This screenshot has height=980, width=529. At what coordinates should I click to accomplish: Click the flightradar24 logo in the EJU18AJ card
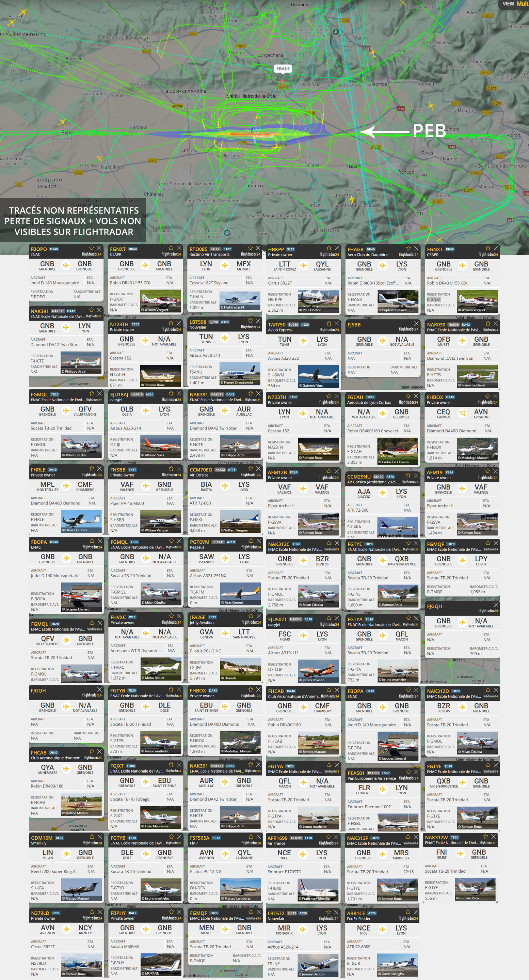[x=171, y=400]
